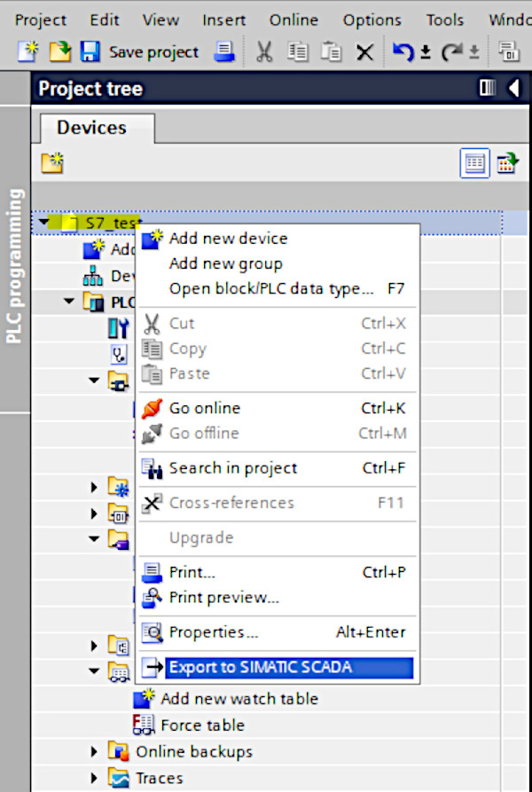
Task: Click the compile icon after Redo
Action: coord(509,51)
